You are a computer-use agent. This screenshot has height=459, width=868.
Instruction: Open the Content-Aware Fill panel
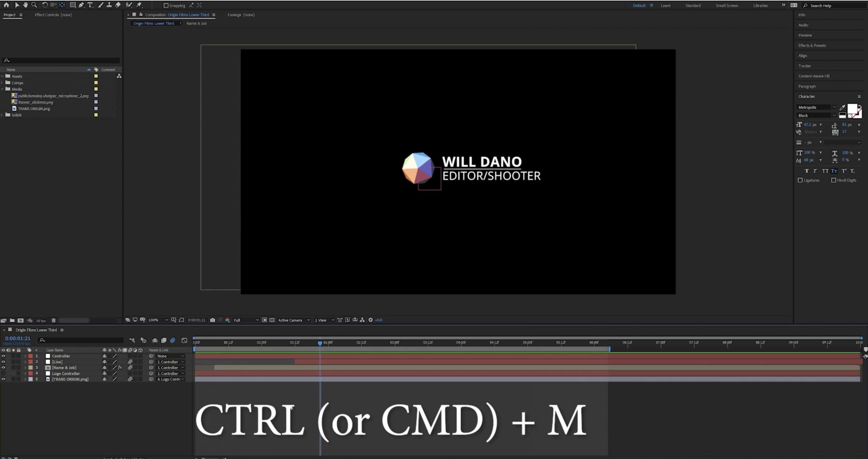[x=814, y=76]
